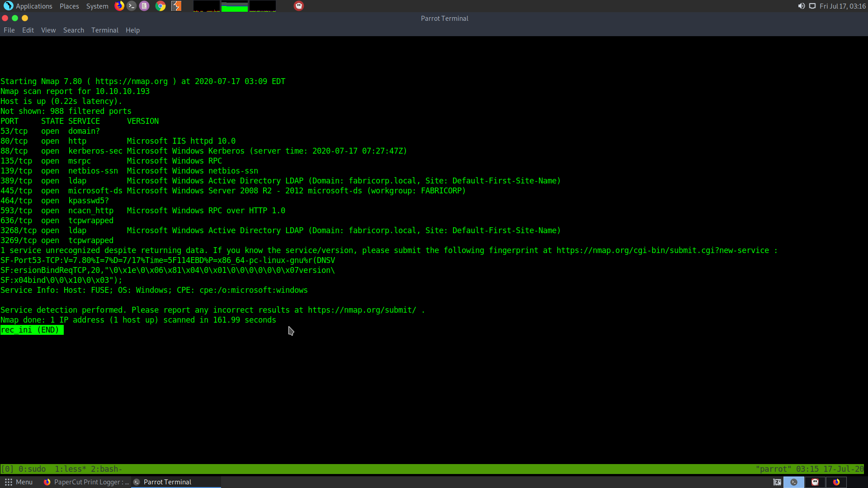Image resolution: width=868 pixels, height=488 pixels.
Task: Open the Search menu
Action: point(73,30)
